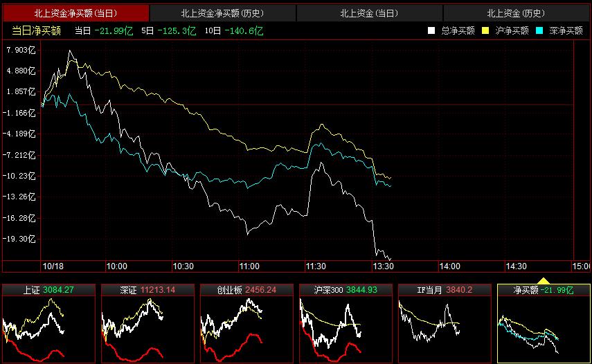Select the 北上资金(历史) tab

(516, 13)
